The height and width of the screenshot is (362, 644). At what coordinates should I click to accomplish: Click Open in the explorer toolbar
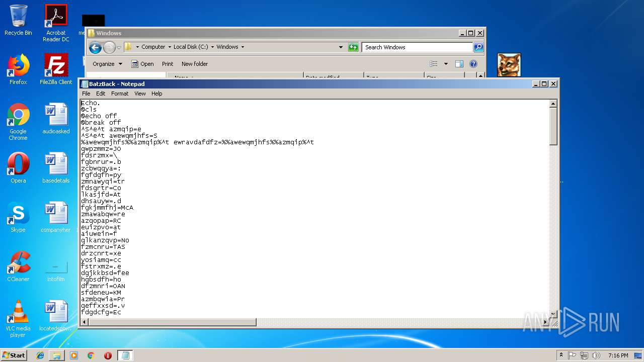pos(142,64)
